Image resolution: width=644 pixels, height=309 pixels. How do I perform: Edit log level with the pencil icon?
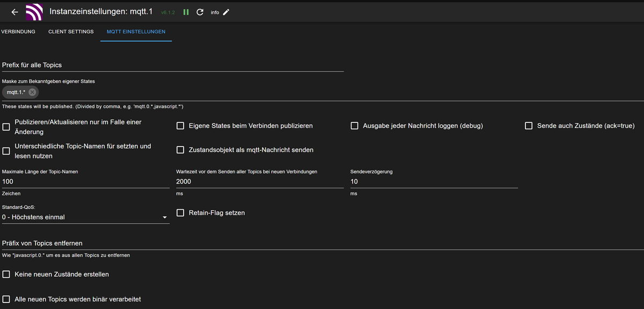click(x=226, y=12)
